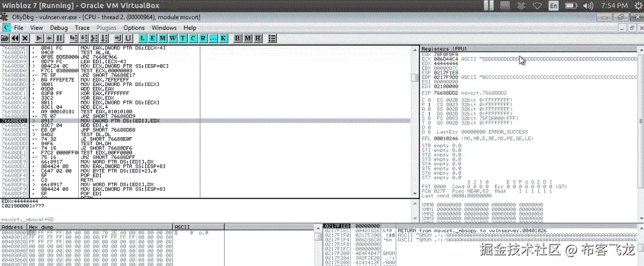This screenshot has height=266, width=644.
Task: Click the Execute till user code U icon
Action: click(x=128, y=38)
